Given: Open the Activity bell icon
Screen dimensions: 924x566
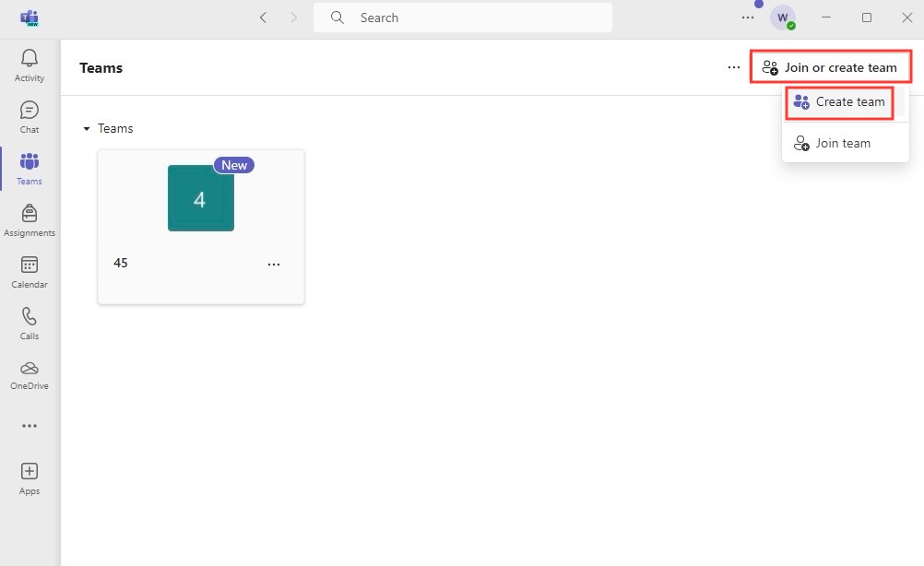Looking at the screenshot, I should pos(29,58).
